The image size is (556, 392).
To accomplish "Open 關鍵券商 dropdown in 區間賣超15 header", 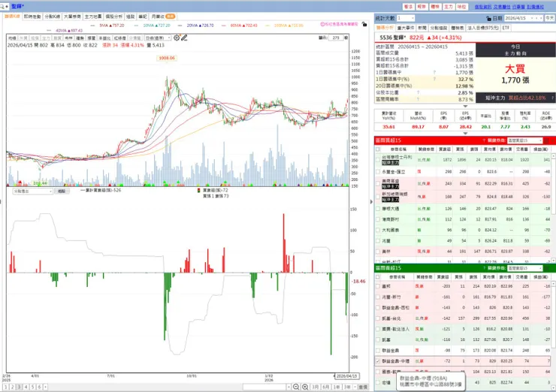I will (x=524, y=268).
